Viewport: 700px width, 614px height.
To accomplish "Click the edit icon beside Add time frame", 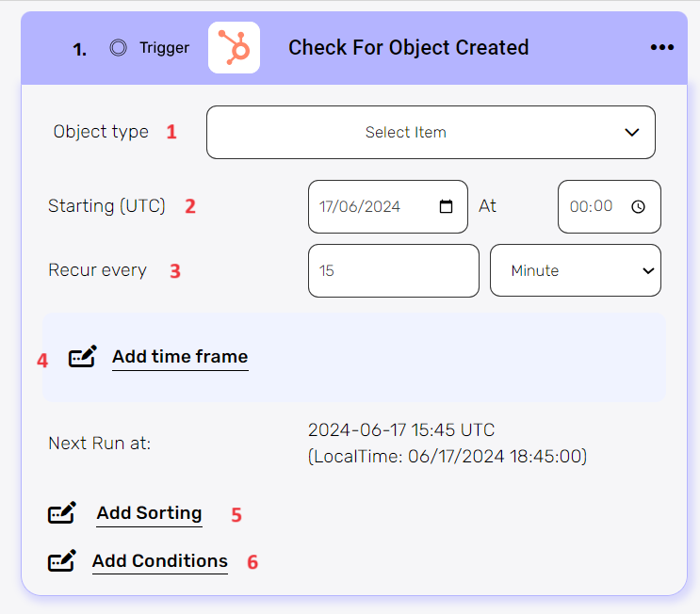I will point(83,357).
